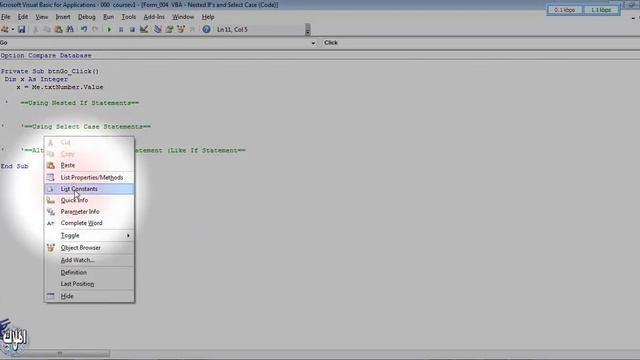
Task: Open the Tools menu
Action: coord(129,17)
